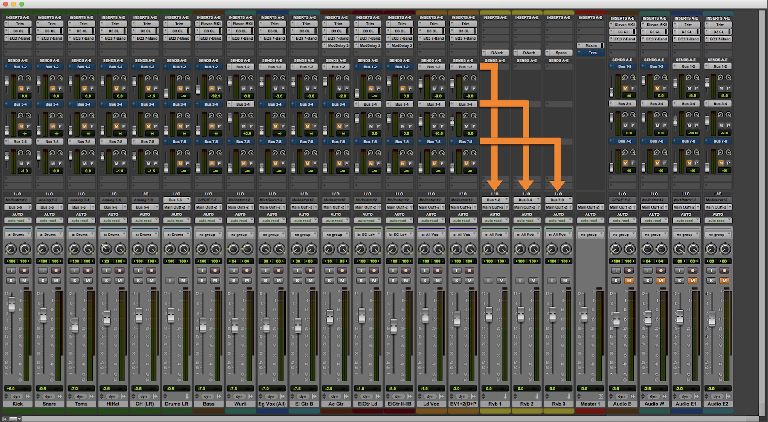Click the volume readout on Rvb 2 track

point(526,389)
